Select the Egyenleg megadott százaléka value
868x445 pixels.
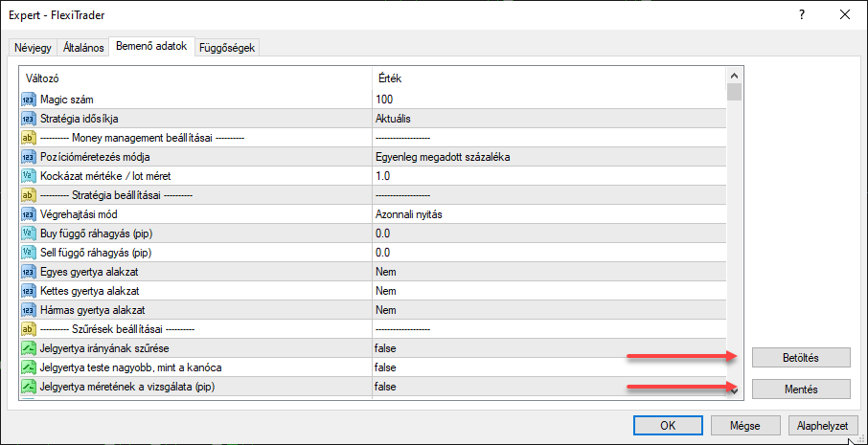[443, 157]
